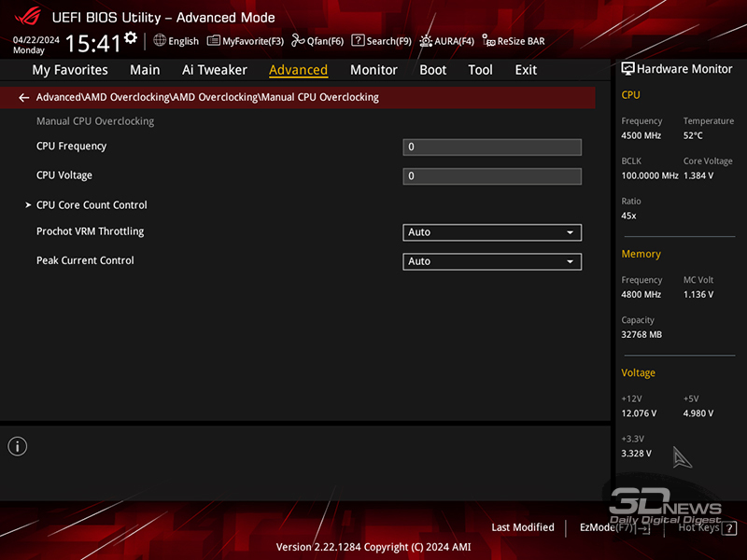Click BCLK value 100.0000 MHz
Viewport: 747px width, 560px height.
tap(649, 175)
